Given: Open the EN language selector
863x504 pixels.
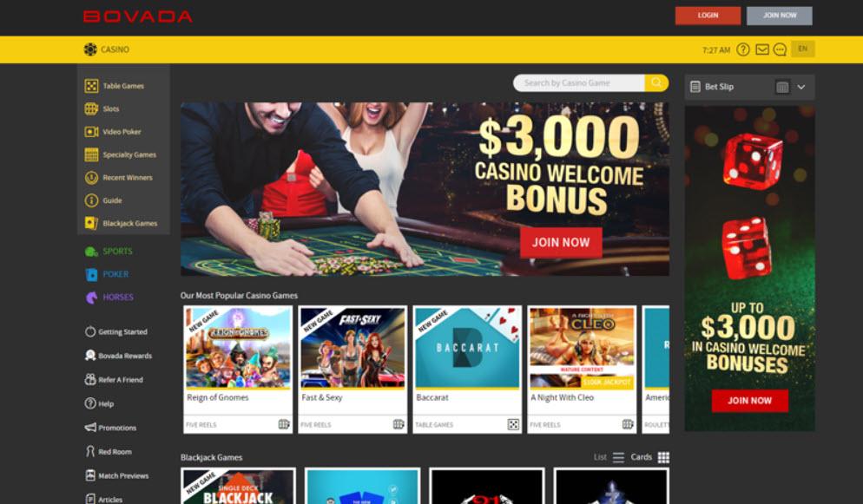Looking at the screenshot, I should click(x=803, y=49).
